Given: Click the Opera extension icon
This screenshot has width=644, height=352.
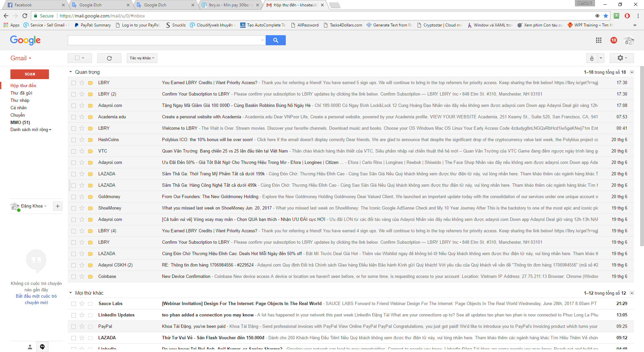Looking at the screenshot, I should pos(627,16).
